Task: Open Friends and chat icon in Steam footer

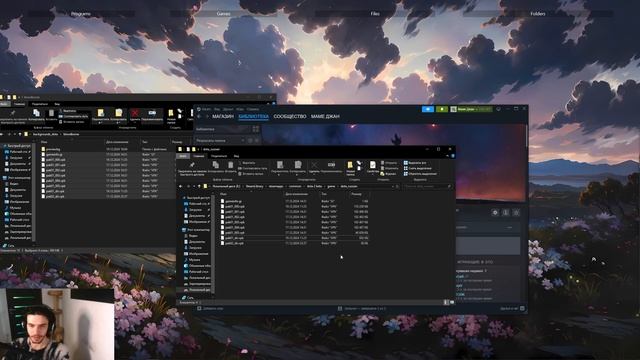Action: pos(522,308)
